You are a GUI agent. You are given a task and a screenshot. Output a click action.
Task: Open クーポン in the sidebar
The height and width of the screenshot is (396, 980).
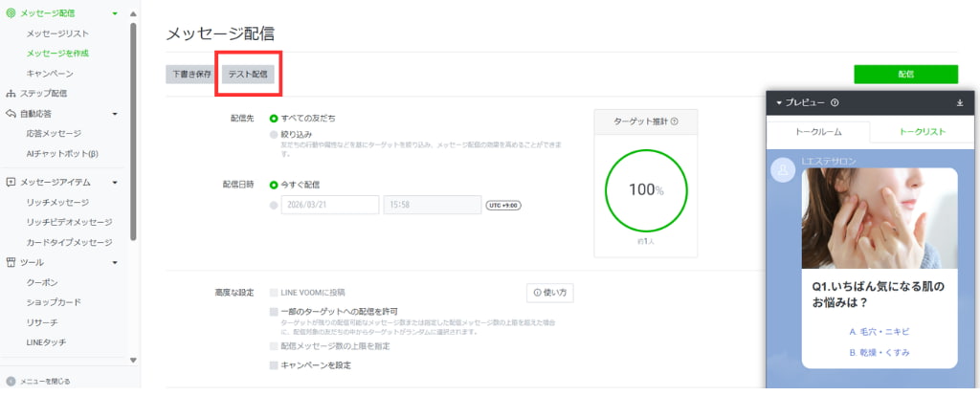coord(42,282)
